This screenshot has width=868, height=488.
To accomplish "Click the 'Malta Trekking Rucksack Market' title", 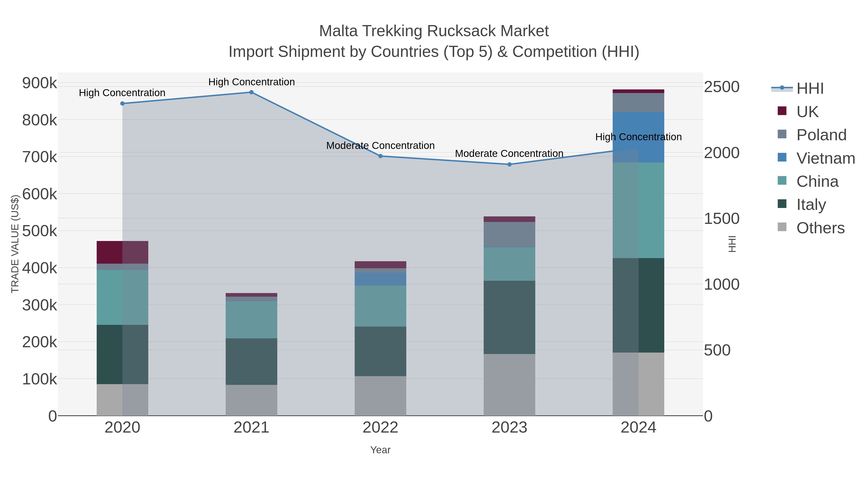I will [x=434, y=31].
